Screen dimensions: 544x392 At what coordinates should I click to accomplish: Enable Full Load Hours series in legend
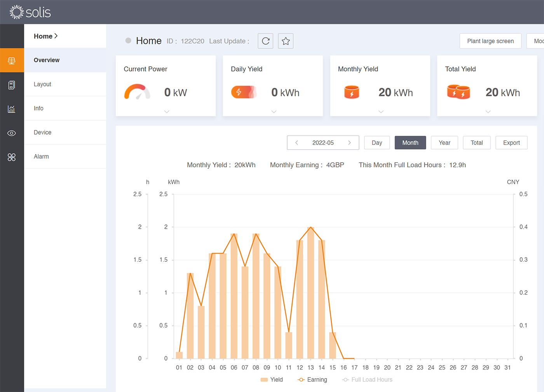(x=367, y=380)
